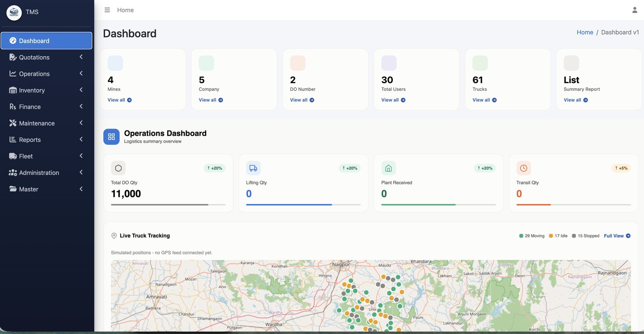
Task: Select Dashboard in the sidebar
Action: point(46,41)
